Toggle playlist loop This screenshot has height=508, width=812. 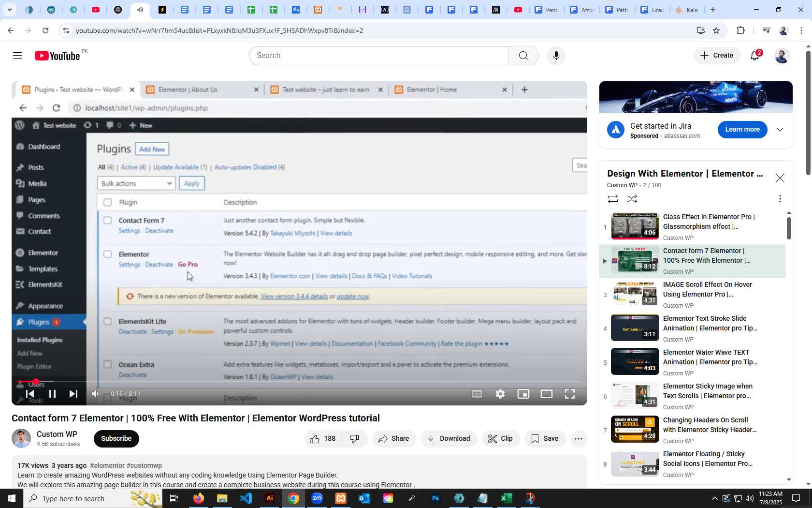[x=613, y=199]
